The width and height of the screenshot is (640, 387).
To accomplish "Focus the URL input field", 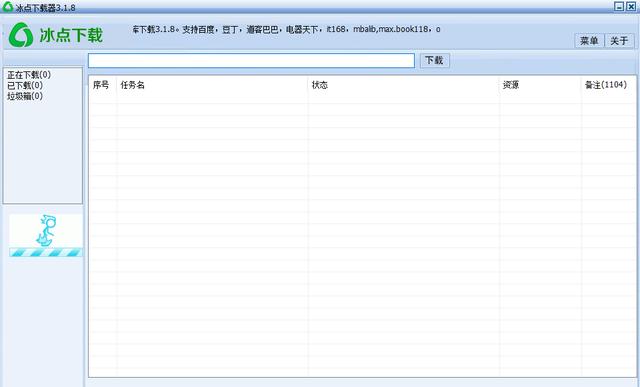I will [251, 60].
